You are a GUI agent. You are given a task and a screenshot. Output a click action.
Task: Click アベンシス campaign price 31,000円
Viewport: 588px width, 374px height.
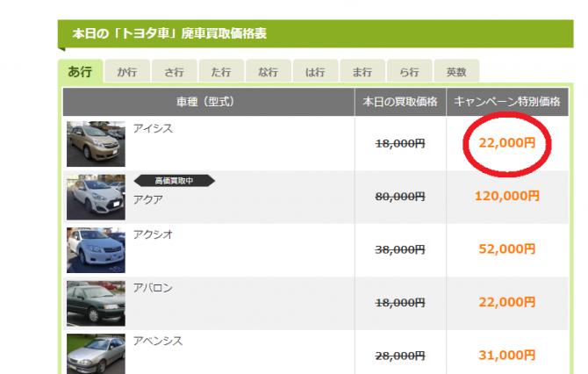(x=507, y=356)
